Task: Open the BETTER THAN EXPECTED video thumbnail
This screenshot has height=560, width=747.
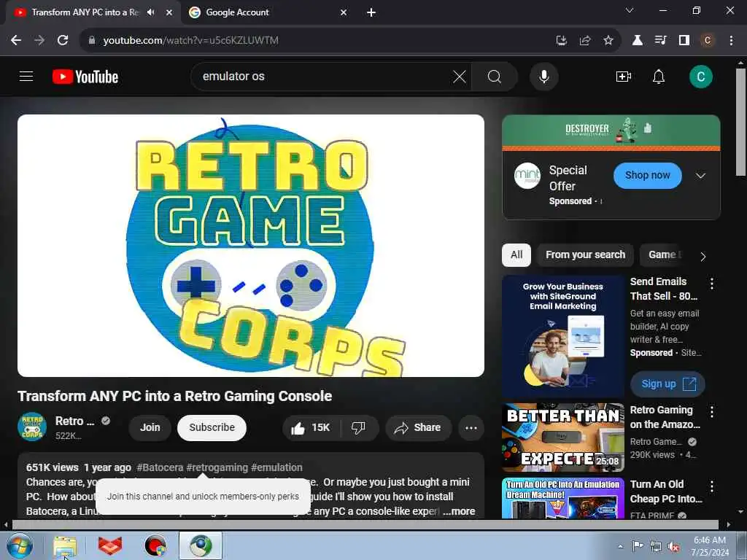Action: click(562, 437)
